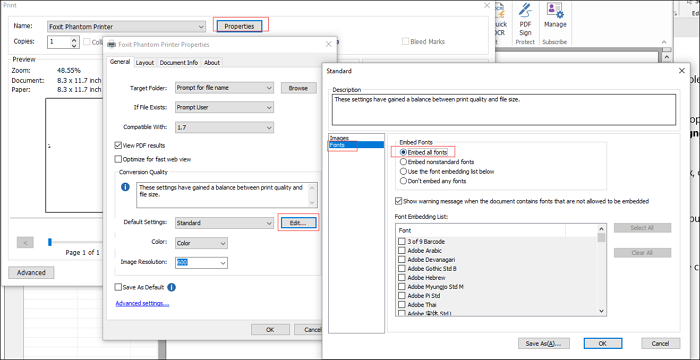Click the PDF Sign ribbon icon
Image resolution: width=700 pixels, height=360 pixels.
coord(525,20)
